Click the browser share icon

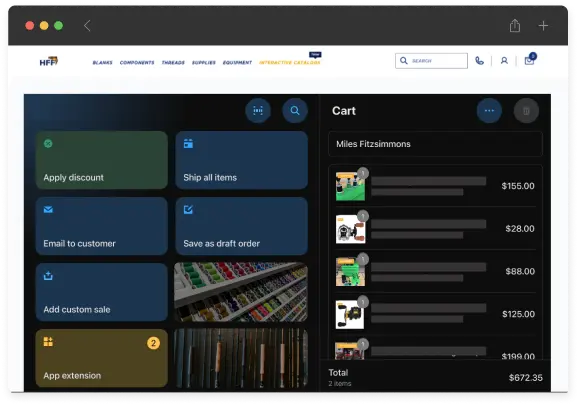(515, 25)
